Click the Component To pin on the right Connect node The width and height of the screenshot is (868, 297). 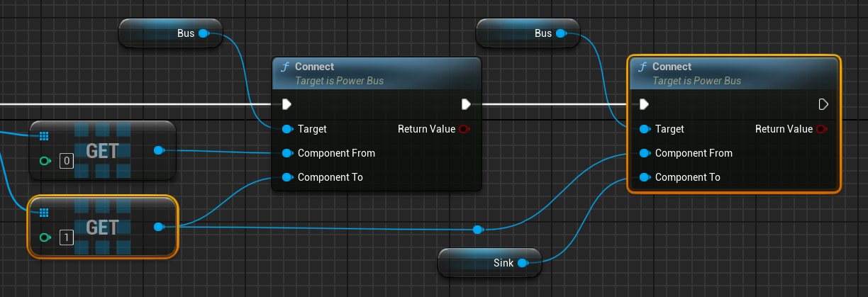pyautogui.click(x=645, y=177)
